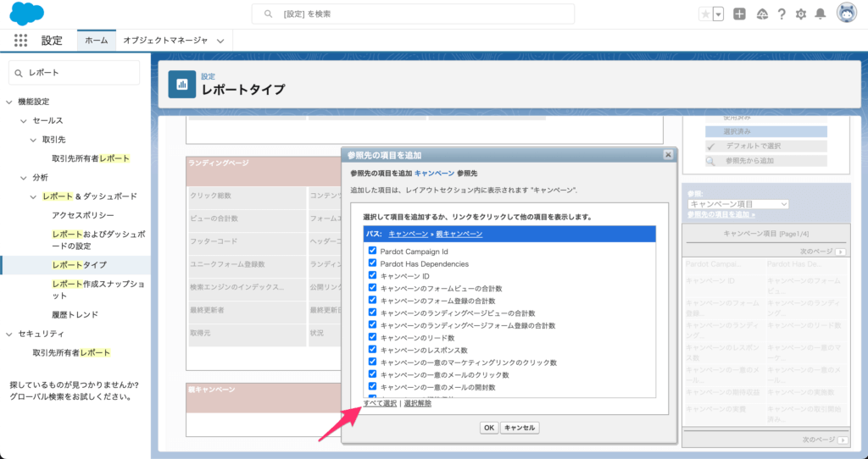Open 取引先所有者レポート under セキュリティ
Viewport: 868px width, 459px height.
(x=71, y=353)
